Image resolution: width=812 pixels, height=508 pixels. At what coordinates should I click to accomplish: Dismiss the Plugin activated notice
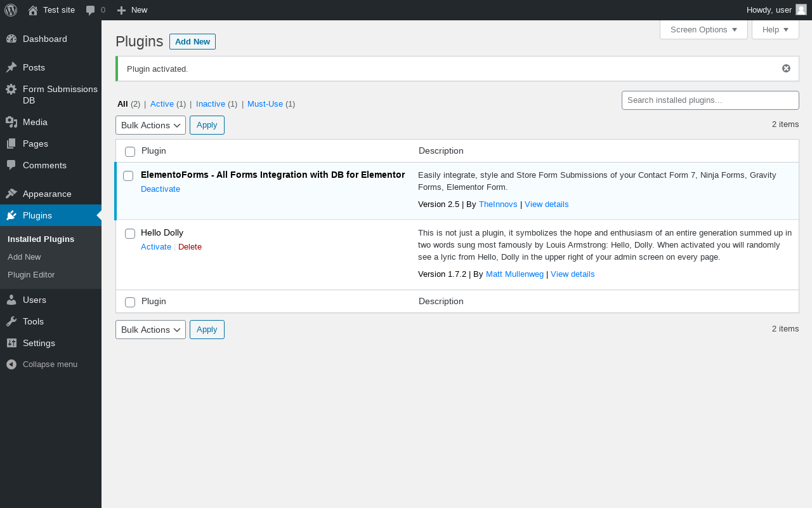click(786, 69)
